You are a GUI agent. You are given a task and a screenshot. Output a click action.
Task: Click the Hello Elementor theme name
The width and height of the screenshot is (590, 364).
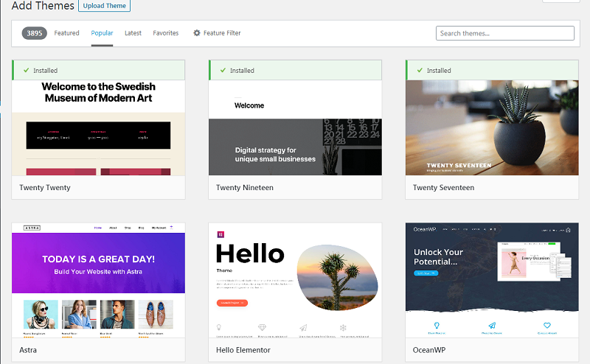point(243,350)
